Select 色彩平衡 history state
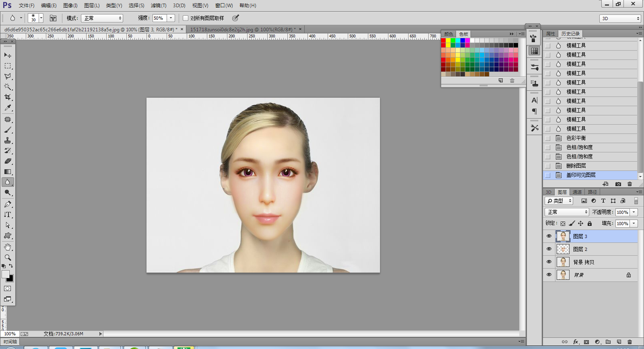 click(x=576, y=138)
